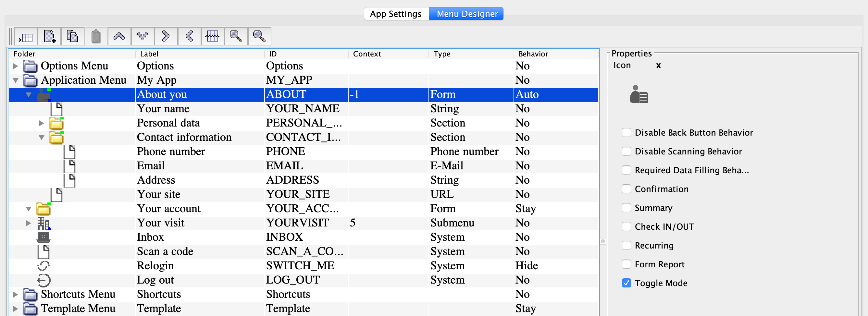Select the Menu Designer tab
Image resolution: width=868 pixels, height=316 pixels.
467,14
